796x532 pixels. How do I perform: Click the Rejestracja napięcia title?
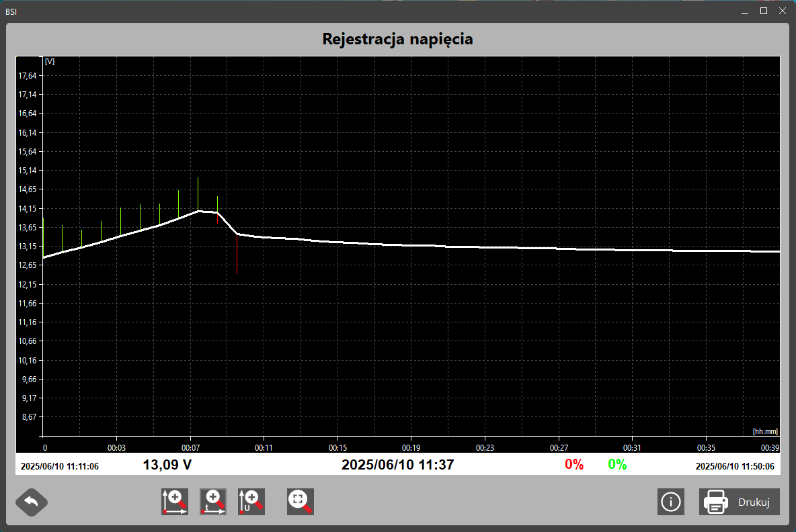[x=397, y=39]
